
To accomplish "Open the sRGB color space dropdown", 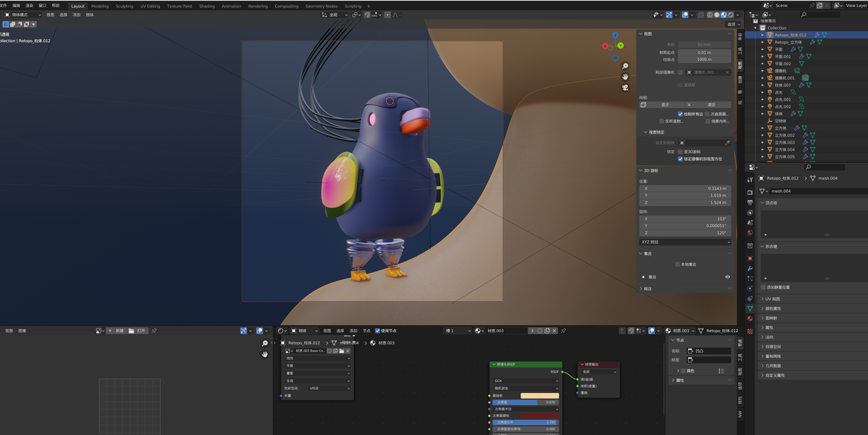I will coord(330,388).
